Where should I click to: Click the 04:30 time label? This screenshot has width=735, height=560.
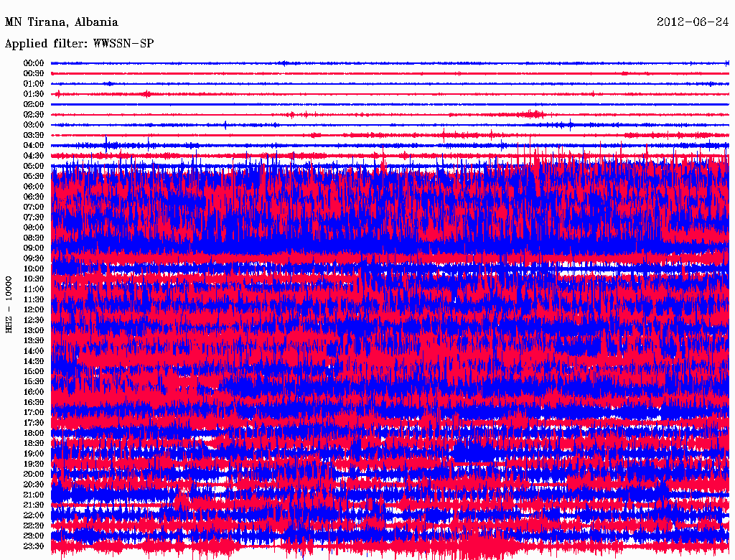34,156
